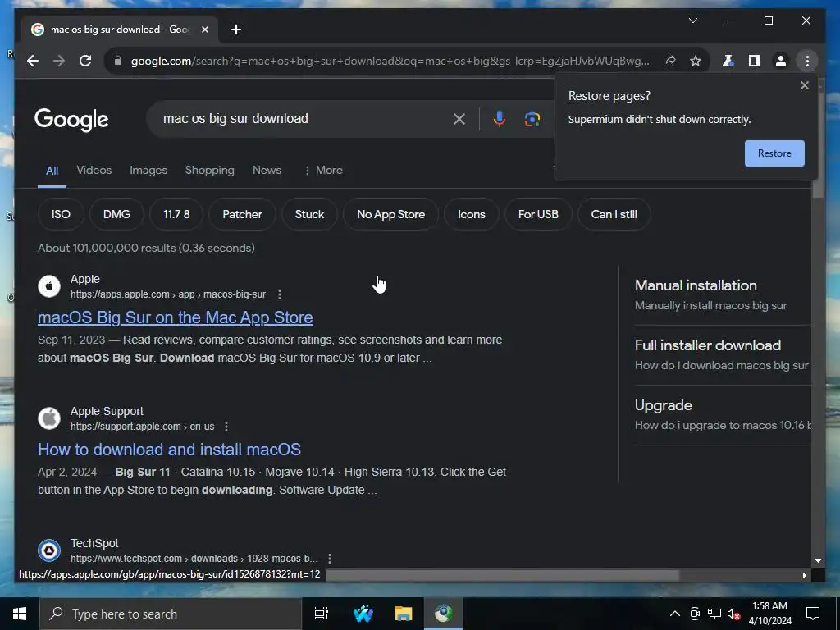Reload the current page

[85, 61]
